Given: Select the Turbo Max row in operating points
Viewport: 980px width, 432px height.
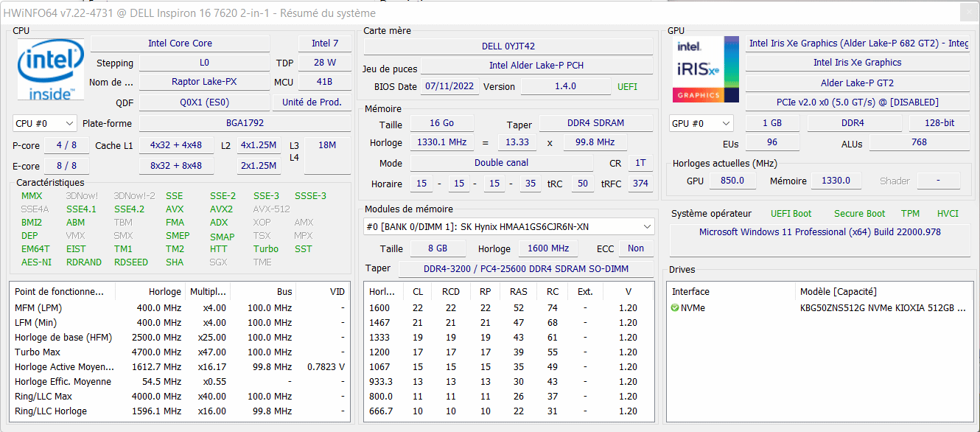Looking at the screenshot, I should (177, 352).
